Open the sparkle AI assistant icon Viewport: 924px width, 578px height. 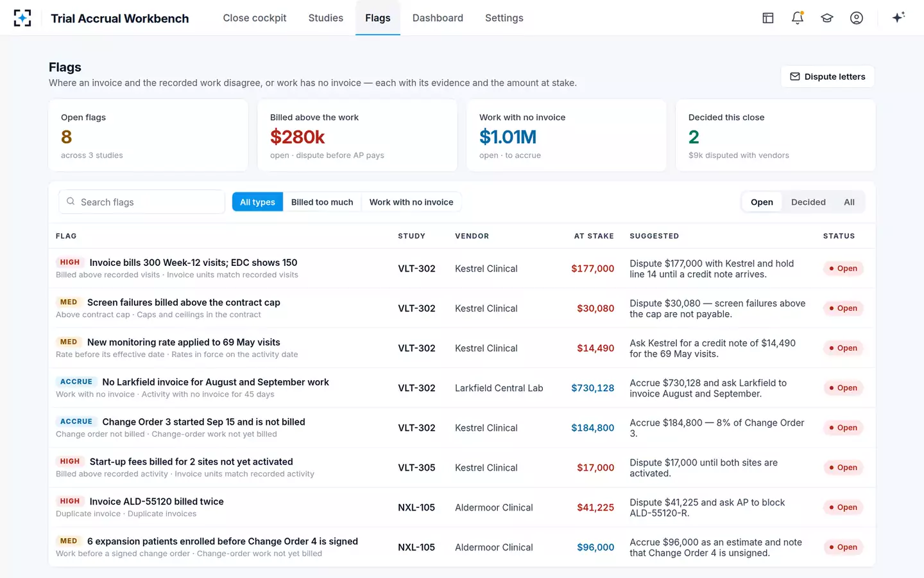coord(898,17)
